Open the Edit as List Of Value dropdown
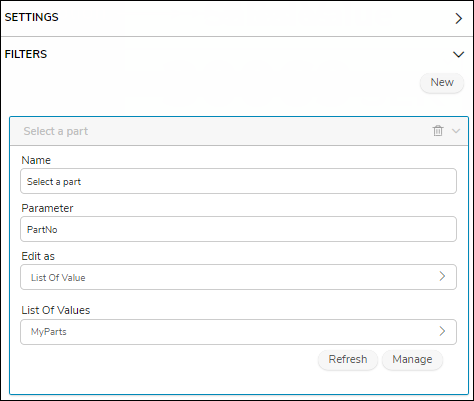Screen dimensions: 474x401 click(x=238, y=277)
